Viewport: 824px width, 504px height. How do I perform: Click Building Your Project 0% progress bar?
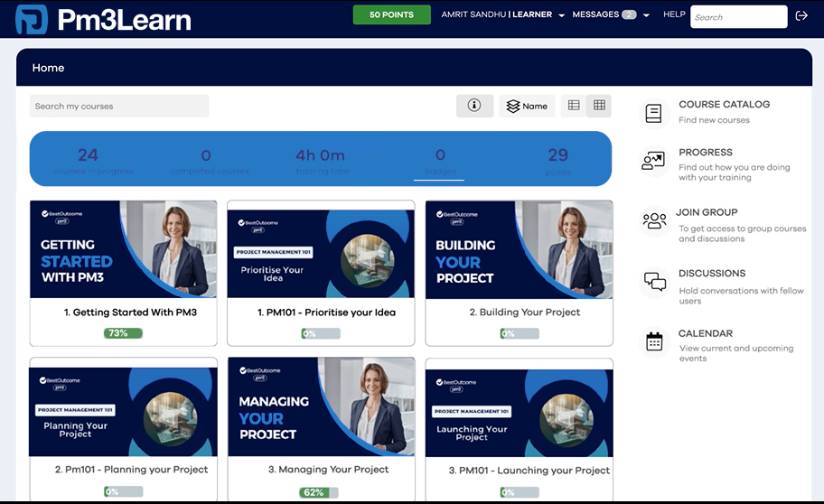click(520, 333)
